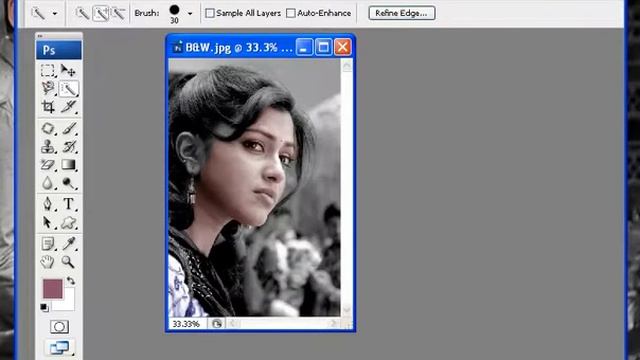Screen dimensions: 640x360
Task: Open the foreground color picker swatch
Action: click(53, 289)
